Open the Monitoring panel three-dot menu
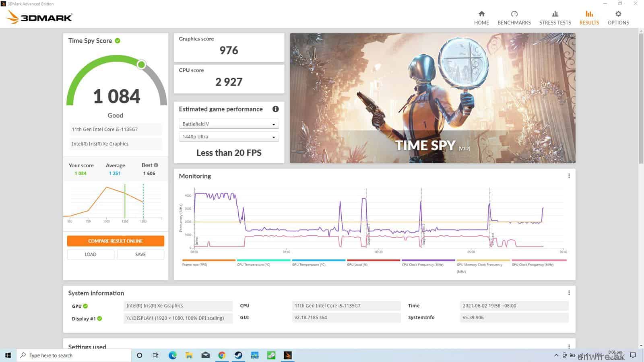The width and height of the screenshot is (644, 362). [x=569, y=176]
